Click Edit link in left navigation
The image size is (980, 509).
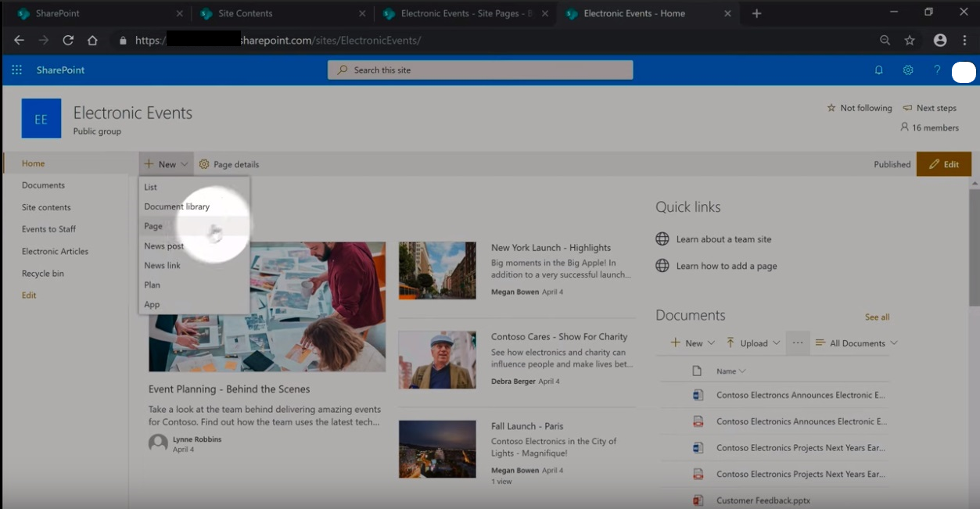[29, 296]
